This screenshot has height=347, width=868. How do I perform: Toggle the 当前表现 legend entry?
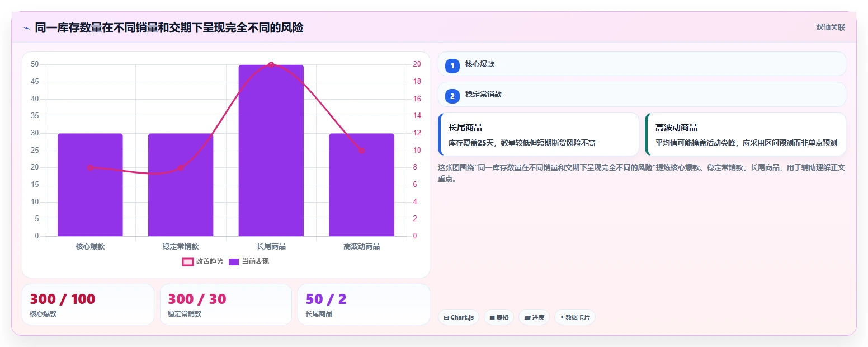click(x=249, y=261)
